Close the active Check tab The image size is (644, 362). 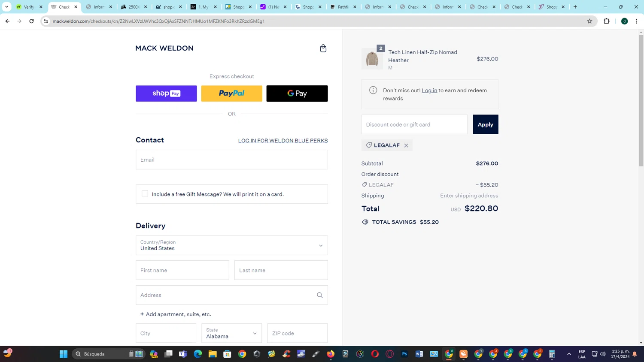click(76, 7)
